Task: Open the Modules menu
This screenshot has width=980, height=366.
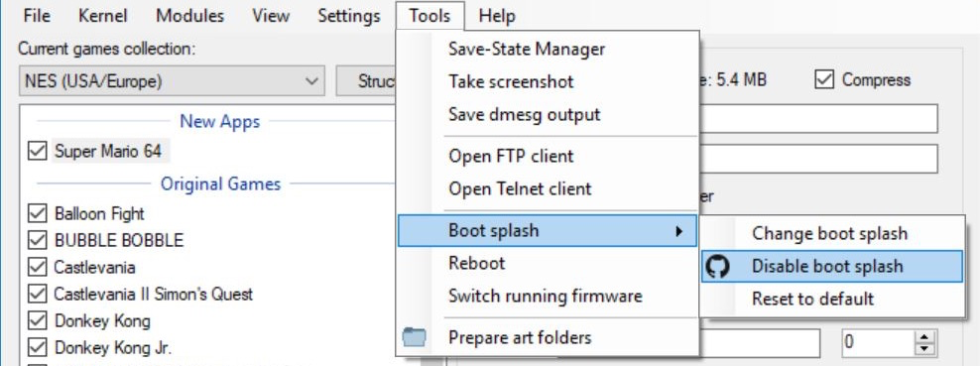Action: pyautogui.click(x=190, y=16)
